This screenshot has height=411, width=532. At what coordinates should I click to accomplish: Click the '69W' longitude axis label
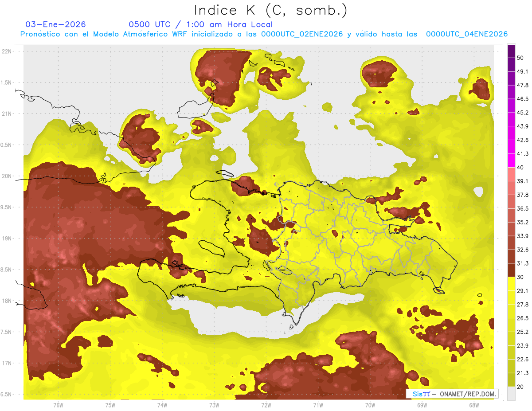pos(422,405)
